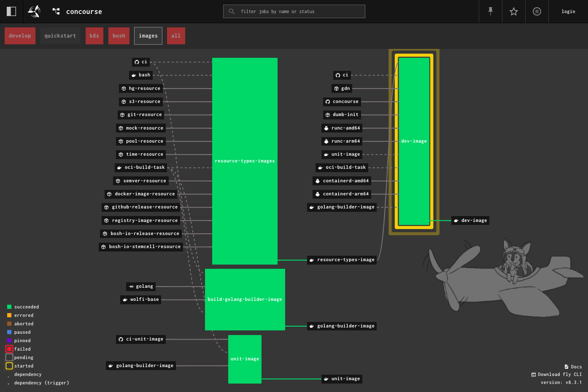The height and width of the screenshot is (392, 588).
Task: Select the quickstart group tab
Action: 60,36
